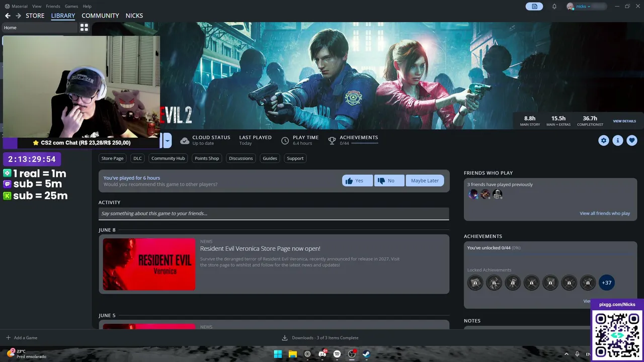644x362 pixels.
Task: Open the Resident Evil Veronica Store Page headline
Action: (x=260, y=248)
